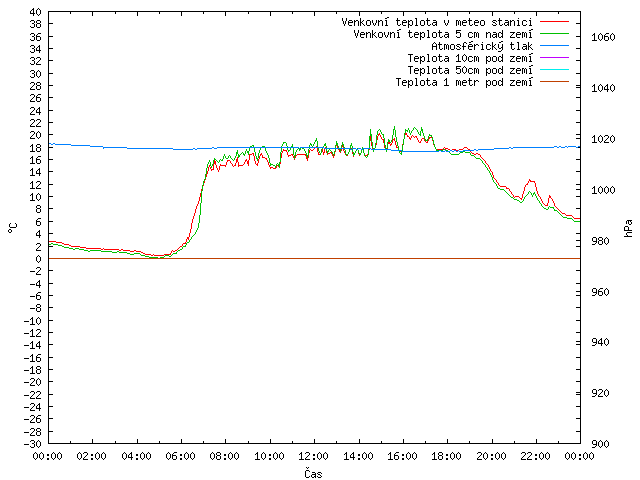This screenshot has width=640, height=480.
Task: Click the '1020' pressure axis label
Action: tap(603, 139)
